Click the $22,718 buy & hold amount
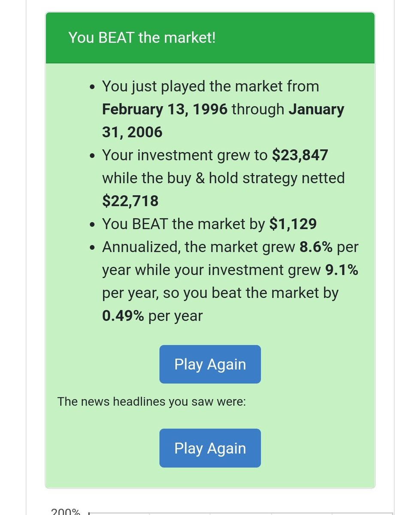 [x=130, y=200]
